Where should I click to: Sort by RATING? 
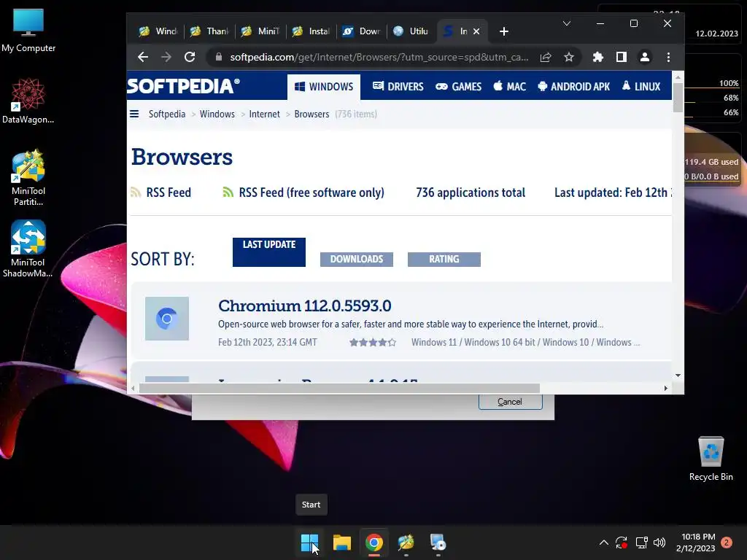(444, 260)
